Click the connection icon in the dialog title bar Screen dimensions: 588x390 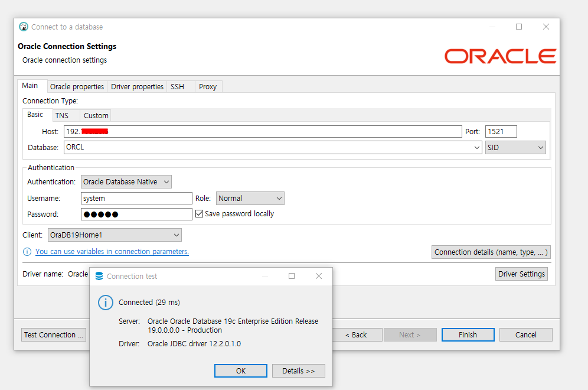(23, 27)
